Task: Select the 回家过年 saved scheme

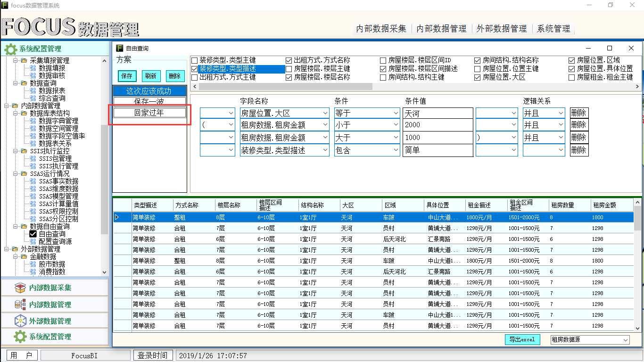Action: click(x=149, y=113)
